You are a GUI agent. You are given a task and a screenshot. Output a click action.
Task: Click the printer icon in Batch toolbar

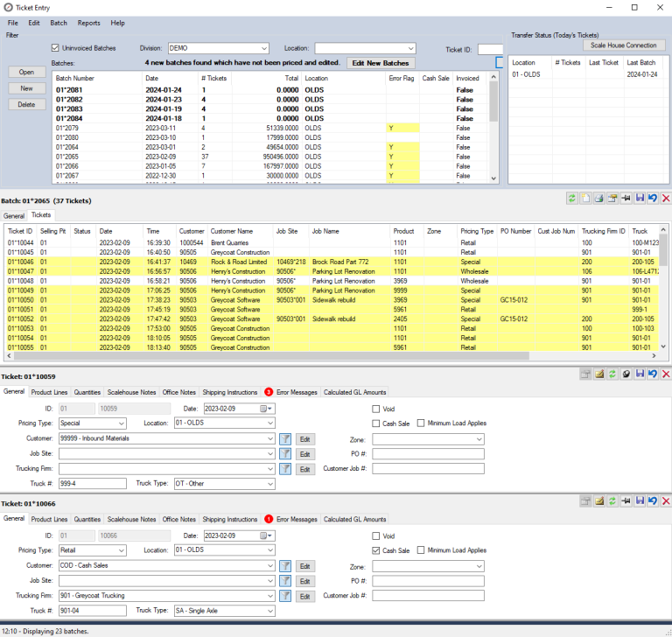click(x=599, y=198)
